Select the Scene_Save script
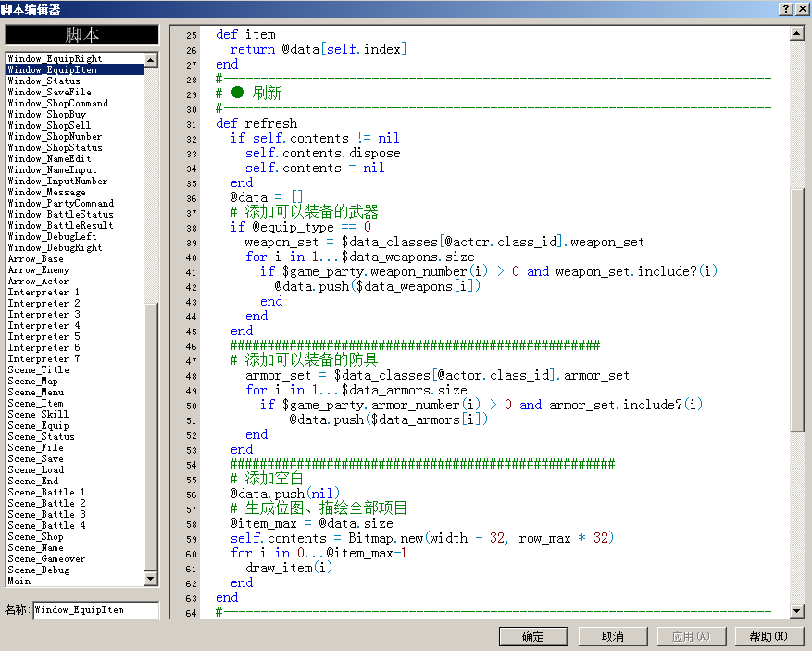Screen dimensions: 812x651 tap(75, 459)
